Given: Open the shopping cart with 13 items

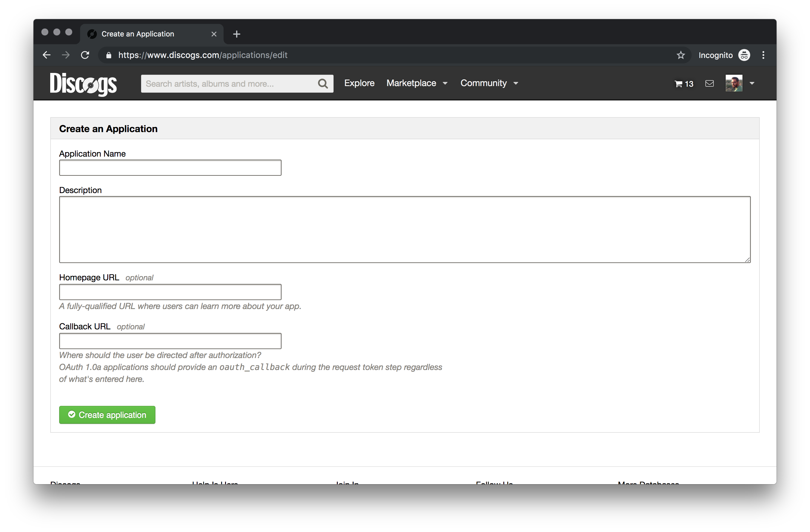Looking at the screenshot, I should pos(684,84).
